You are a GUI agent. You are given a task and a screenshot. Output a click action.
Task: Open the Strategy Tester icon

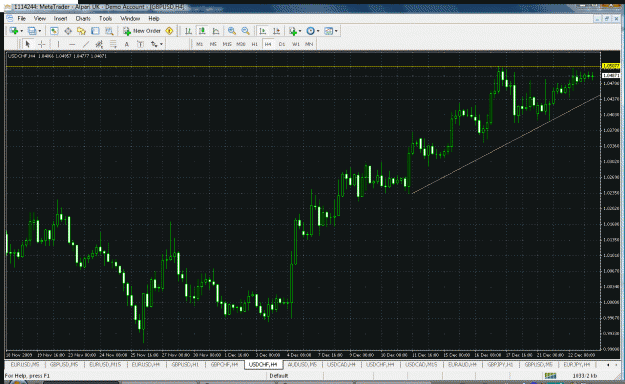[109, 31]
